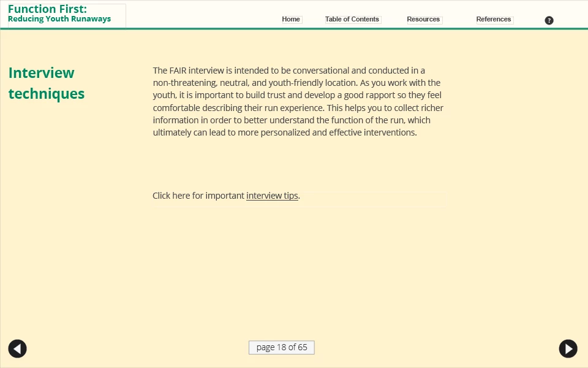Click the Interview techniques heading
The height and width of the screenshot is (368, 588).
point(47,83)
